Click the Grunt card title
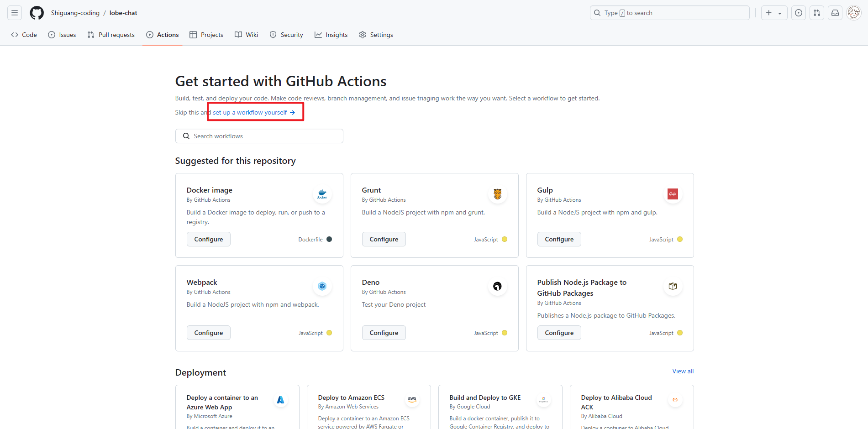The image size is (868, 429). (371, 190)
